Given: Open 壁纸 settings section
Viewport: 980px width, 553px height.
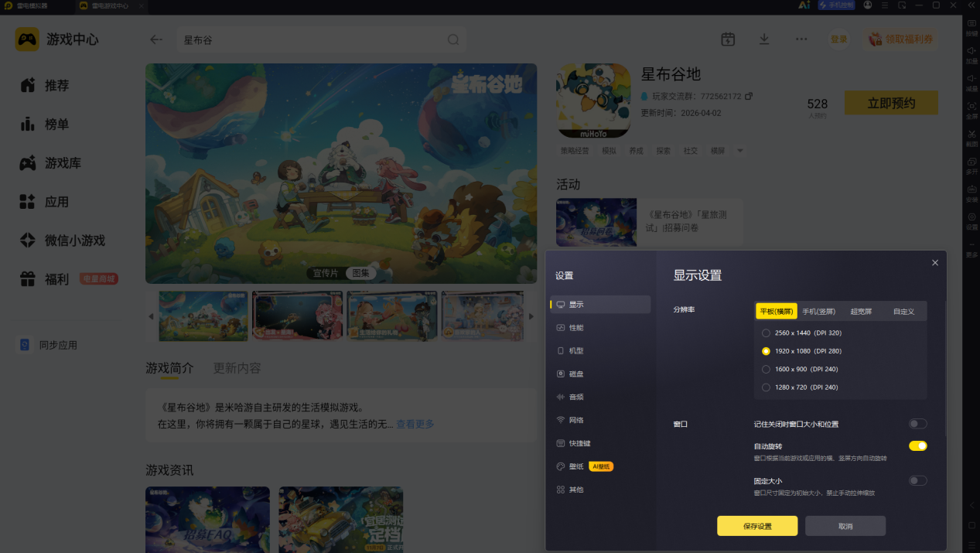Looking at the screenshot, I should (601, 466).
